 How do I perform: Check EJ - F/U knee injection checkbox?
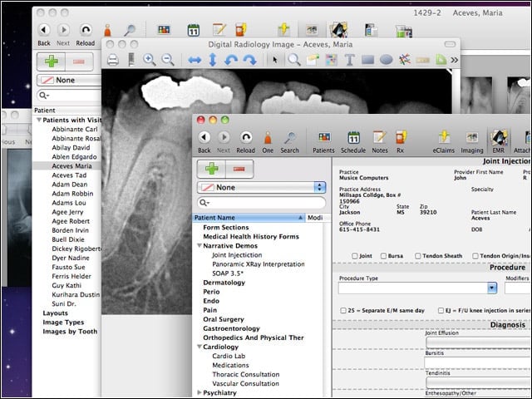tap(441, 310)
